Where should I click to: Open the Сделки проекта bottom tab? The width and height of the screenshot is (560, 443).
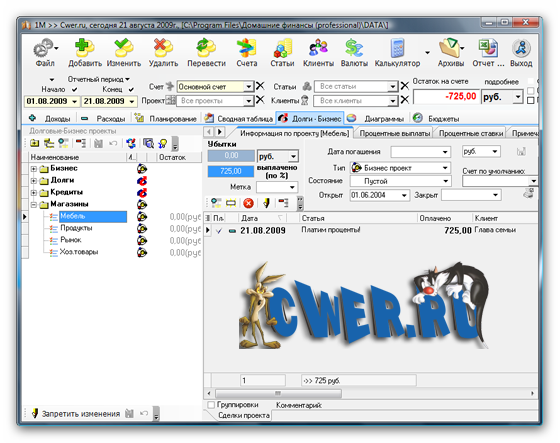[244, 415]
